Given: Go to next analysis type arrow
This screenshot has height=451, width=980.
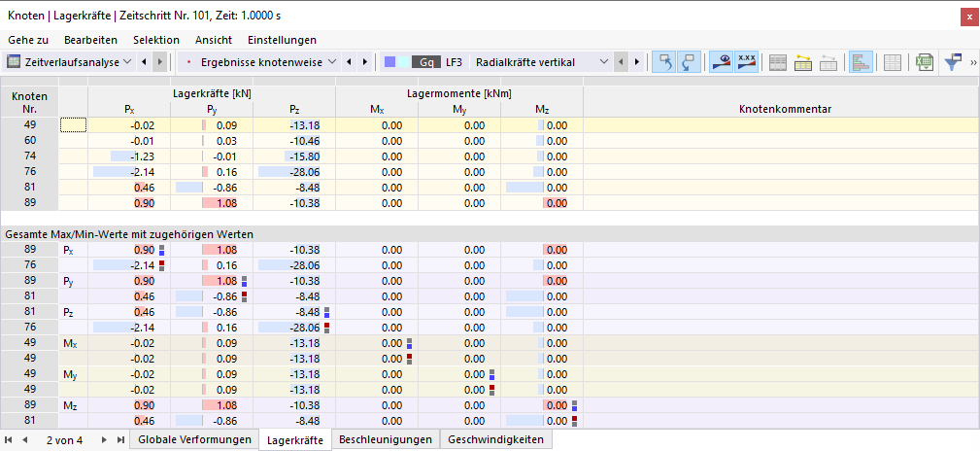Looking at the screenshot, I should coord(160,62).
